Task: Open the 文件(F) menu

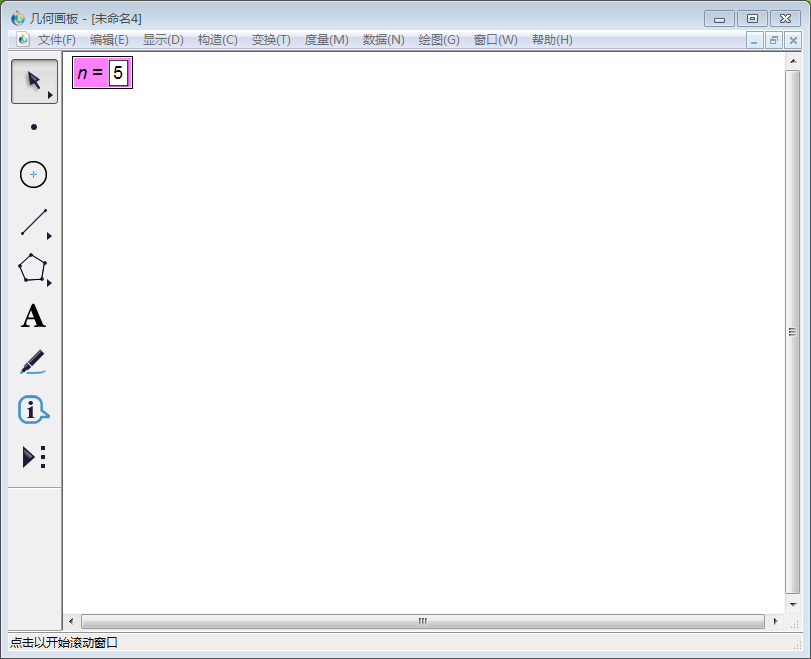Action: click(56, 40)
